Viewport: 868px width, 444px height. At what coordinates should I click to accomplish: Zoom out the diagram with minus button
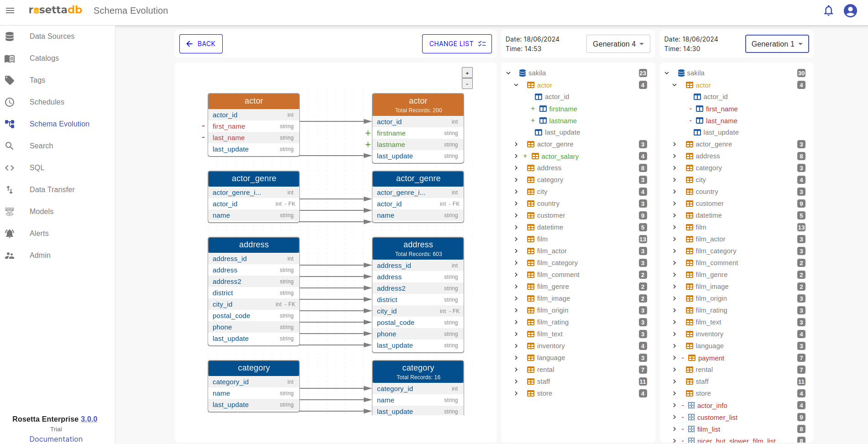(467, 84)
